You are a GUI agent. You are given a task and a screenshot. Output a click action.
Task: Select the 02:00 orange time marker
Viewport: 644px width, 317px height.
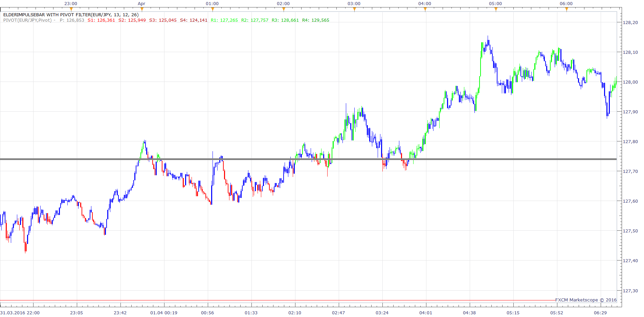284,9
